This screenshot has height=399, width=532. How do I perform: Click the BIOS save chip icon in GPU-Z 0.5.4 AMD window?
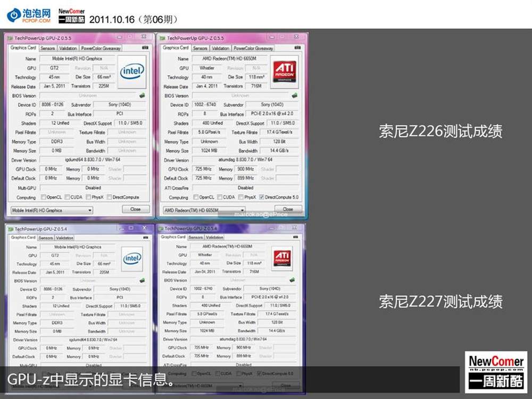tap(292, 280)
